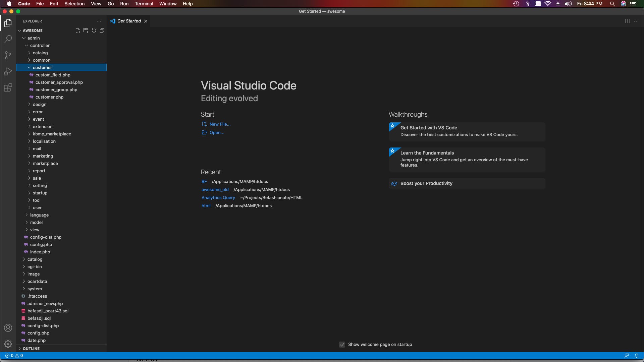Collapse the AWESOME root folder section

pyautogui.click(x=61, y=31)
